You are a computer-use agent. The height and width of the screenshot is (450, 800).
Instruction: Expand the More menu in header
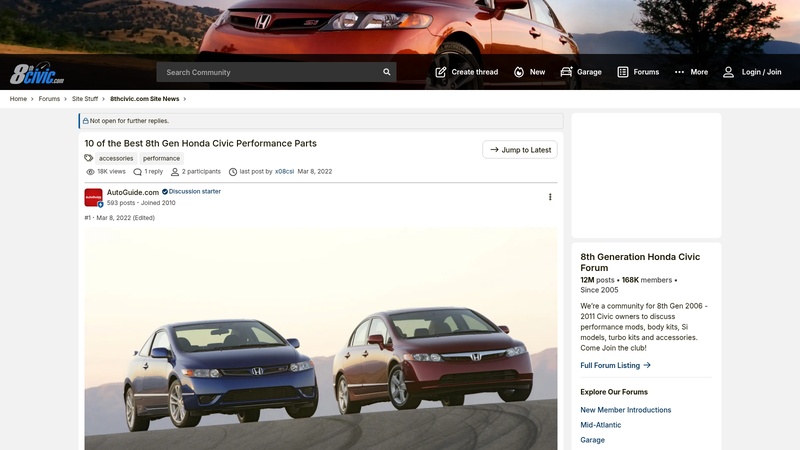[691, 72]
